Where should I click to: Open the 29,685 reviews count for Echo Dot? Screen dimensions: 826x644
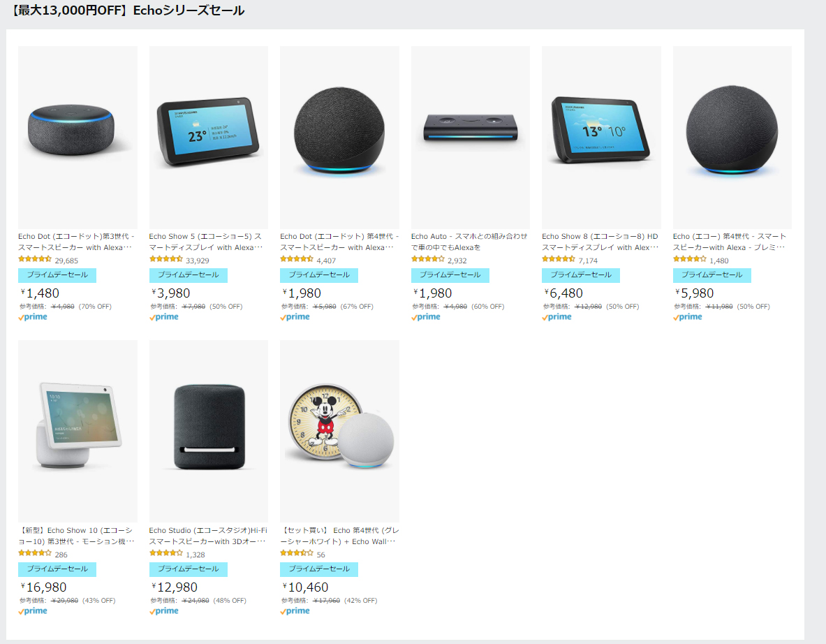pyautogui.click(x=66, y=261)
